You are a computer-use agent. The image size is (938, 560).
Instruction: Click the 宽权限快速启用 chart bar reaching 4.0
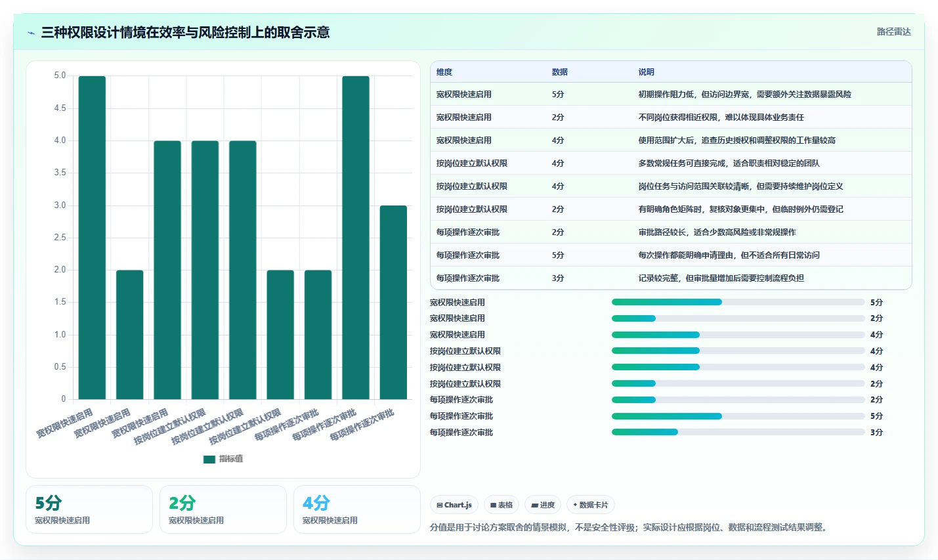167,270
